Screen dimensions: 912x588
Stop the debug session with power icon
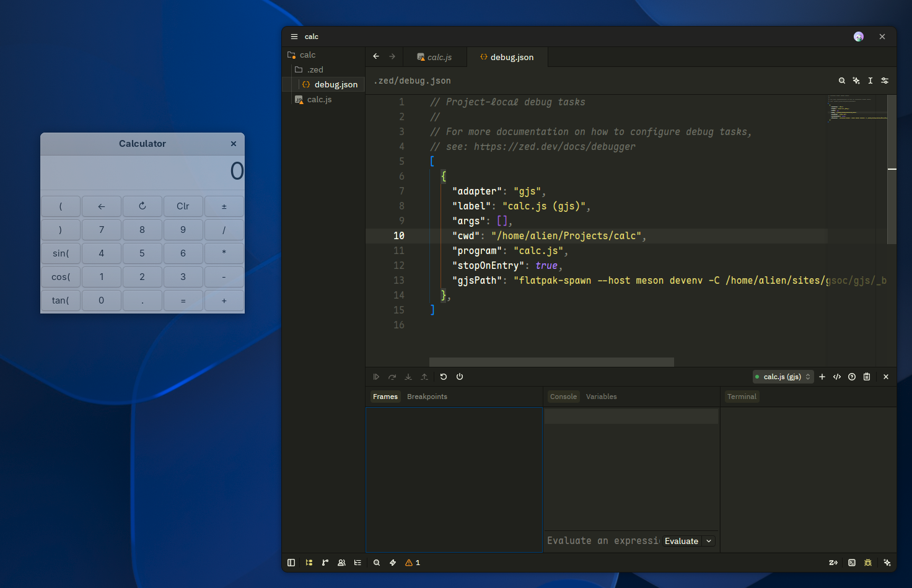click(x=460, y=377)
